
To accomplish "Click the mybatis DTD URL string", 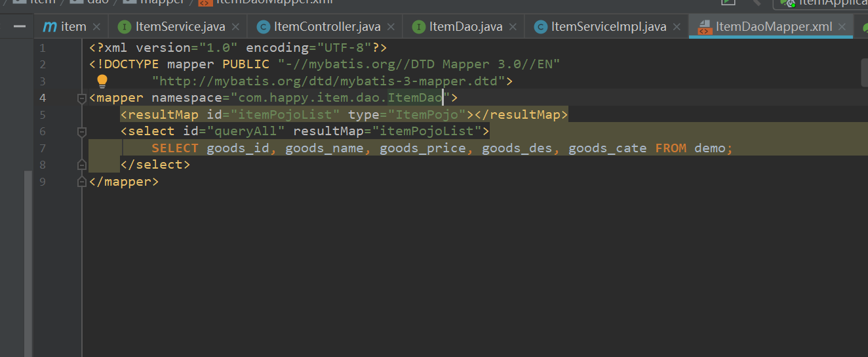I will coord(328,81).
